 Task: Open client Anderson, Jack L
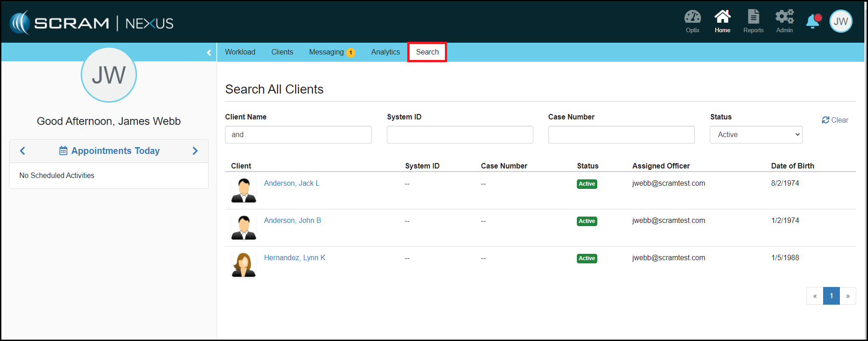[x=292, y=183]
